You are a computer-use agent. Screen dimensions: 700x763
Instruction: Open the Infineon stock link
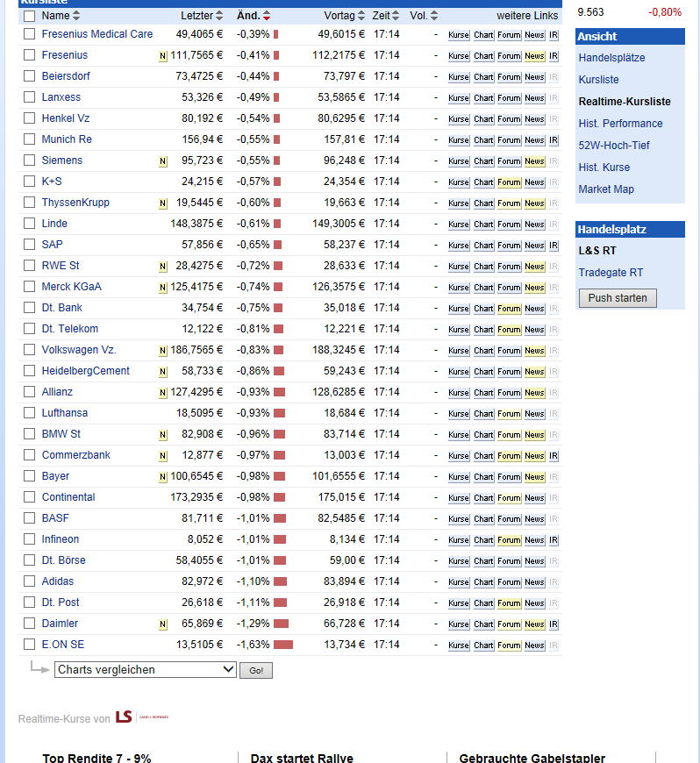click(61, 539)
